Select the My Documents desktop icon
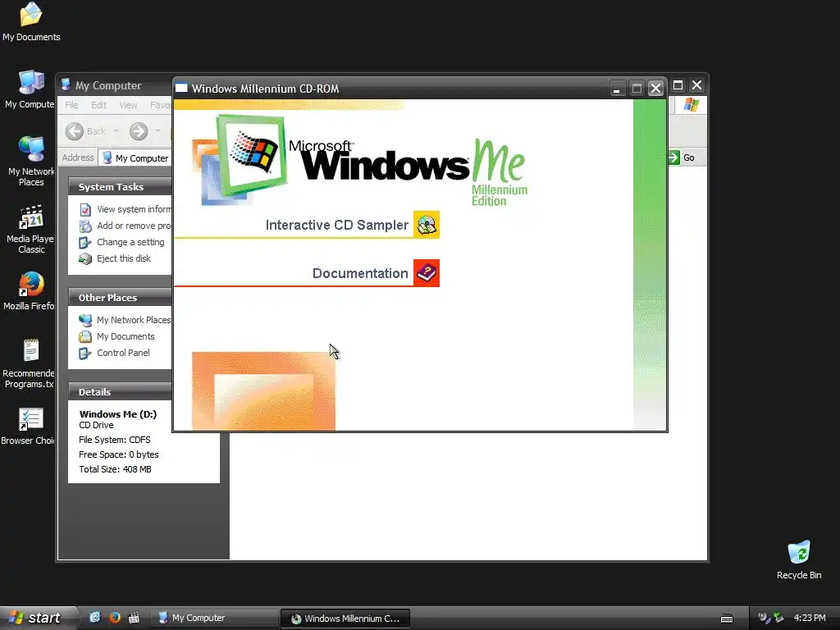 tap(31, 22)
